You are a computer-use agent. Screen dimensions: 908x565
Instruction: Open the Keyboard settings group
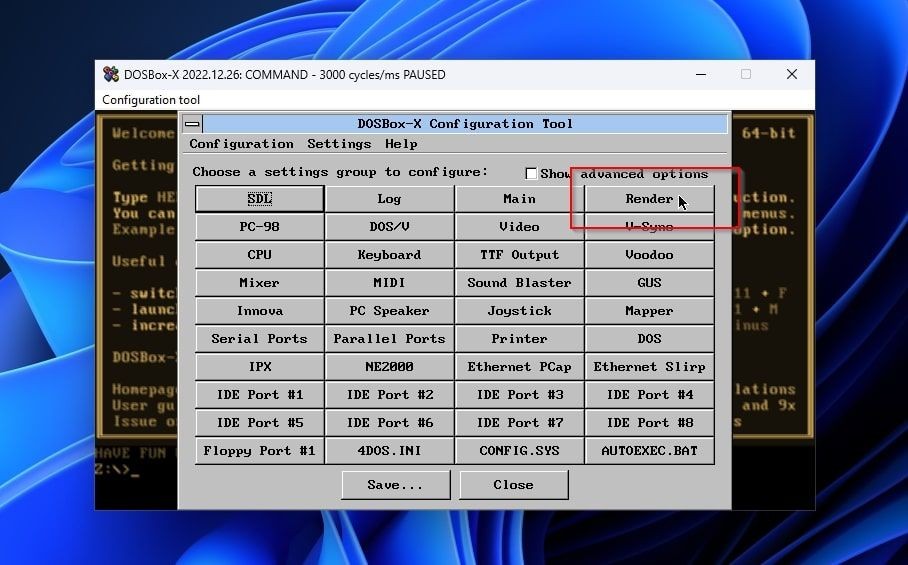(389, 255)
